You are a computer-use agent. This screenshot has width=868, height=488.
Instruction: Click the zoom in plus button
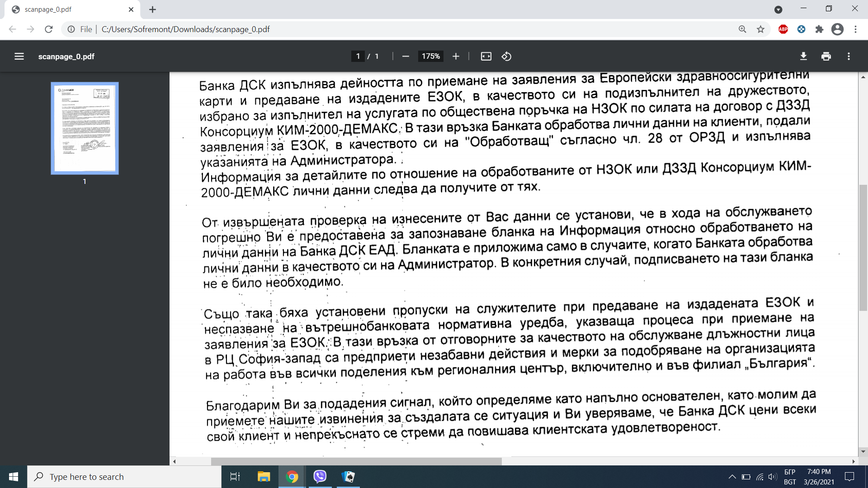point(456,56)
